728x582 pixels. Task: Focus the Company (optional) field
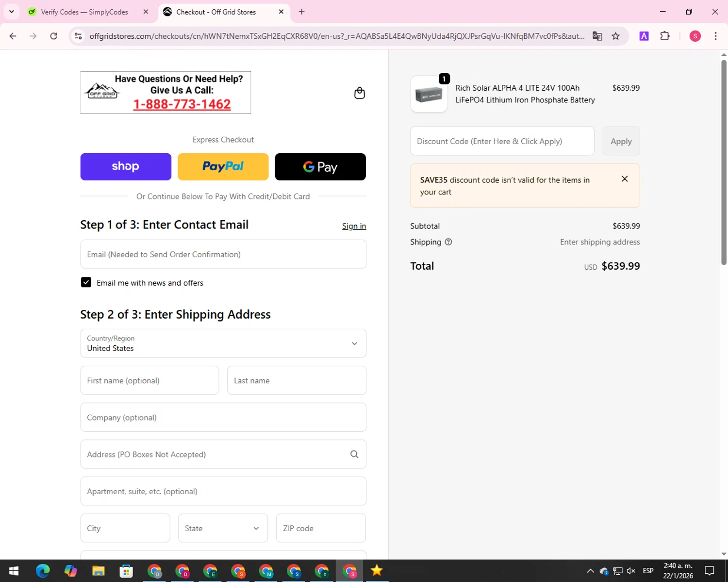click(223, 417)
